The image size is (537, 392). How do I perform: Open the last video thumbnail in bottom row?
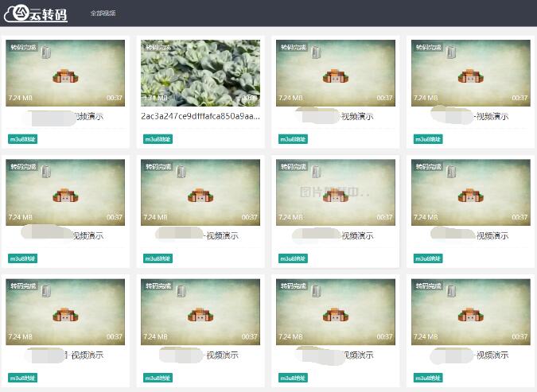click(x=469, y=311)
